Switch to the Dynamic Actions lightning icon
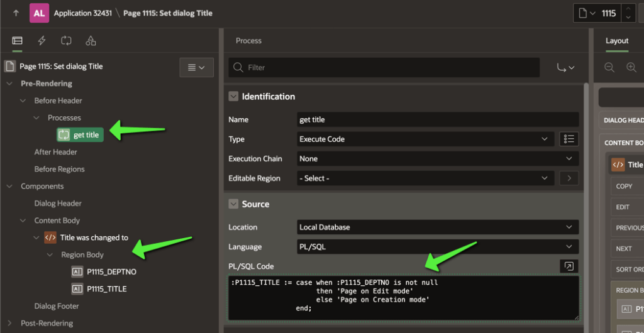Screen dimensions: 644x333 pos(42,41)
